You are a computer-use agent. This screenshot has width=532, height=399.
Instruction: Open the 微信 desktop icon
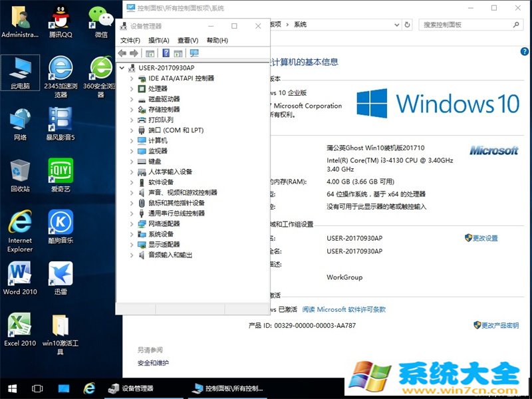101,21
